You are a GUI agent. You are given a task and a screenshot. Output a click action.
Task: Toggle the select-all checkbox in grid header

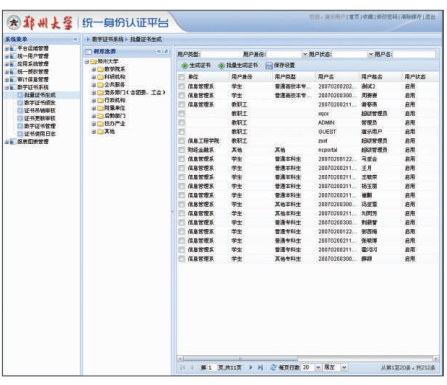[182, 77]
